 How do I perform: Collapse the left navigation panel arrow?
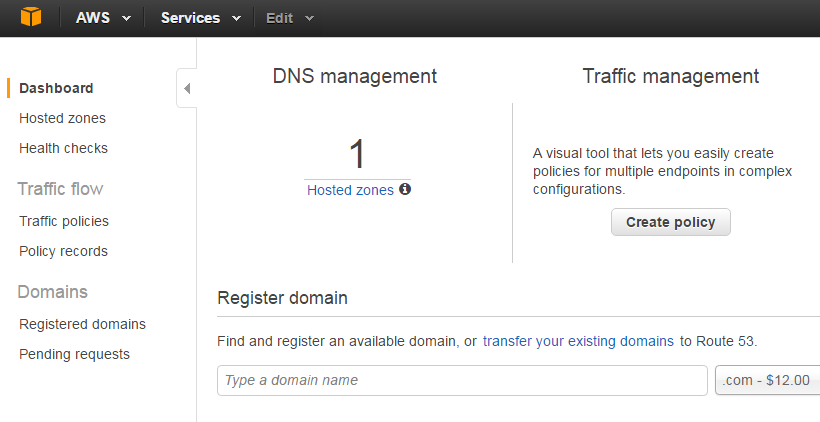[187, 88]
